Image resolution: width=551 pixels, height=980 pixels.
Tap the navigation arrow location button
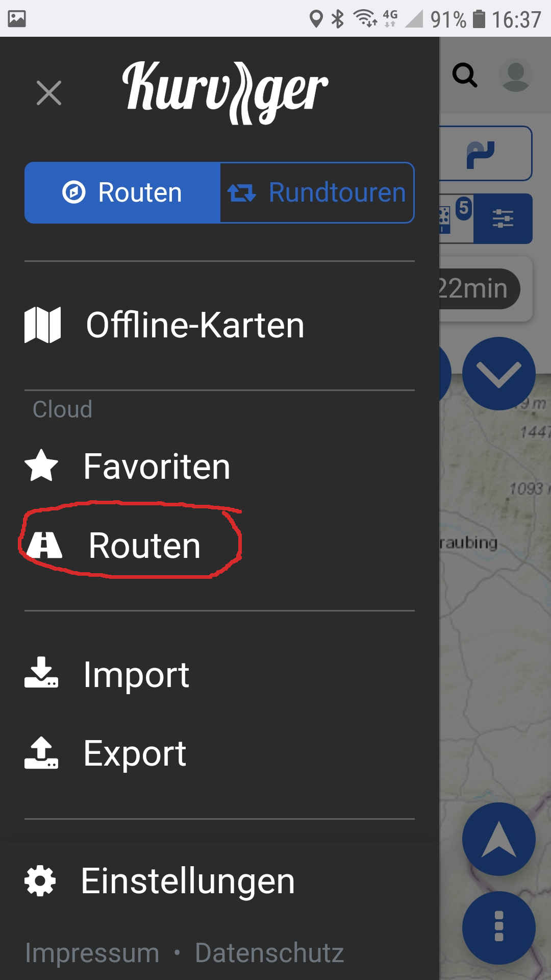498,839
